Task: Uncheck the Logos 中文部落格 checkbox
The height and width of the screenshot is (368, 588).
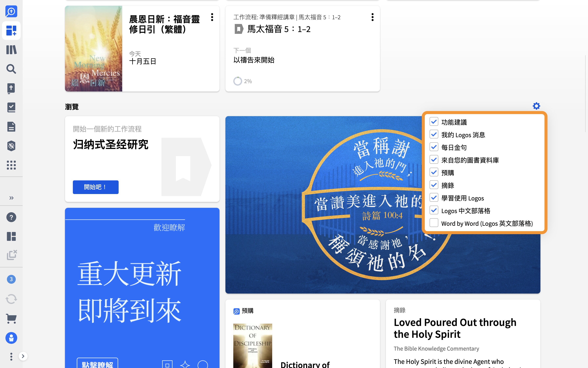Action: coord(434,210)
